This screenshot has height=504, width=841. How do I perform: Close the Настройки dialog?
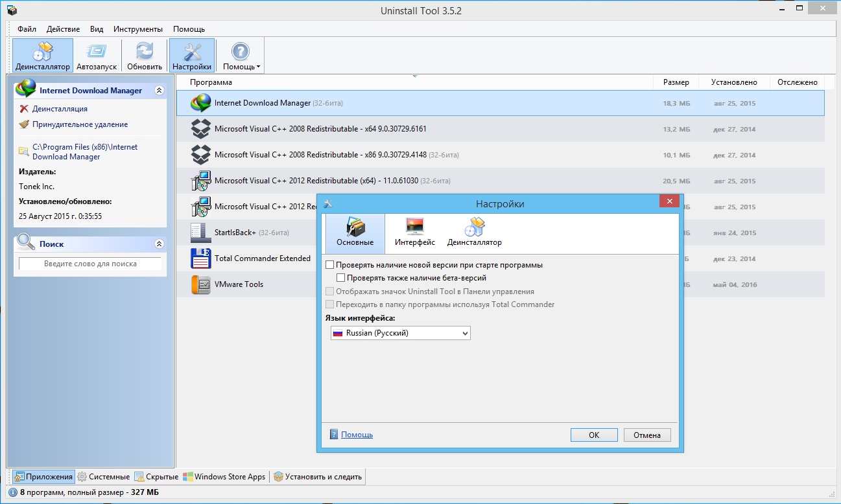(669, 201)
